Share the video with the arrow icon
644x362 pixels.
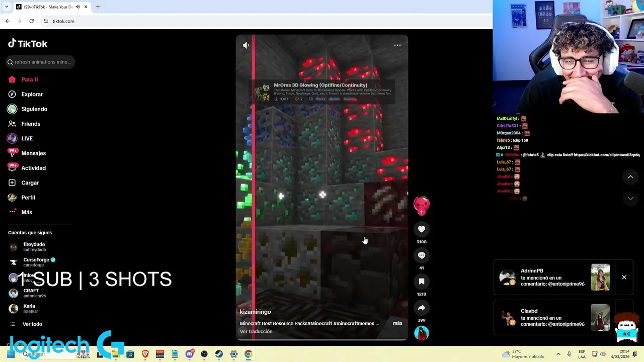422,308
